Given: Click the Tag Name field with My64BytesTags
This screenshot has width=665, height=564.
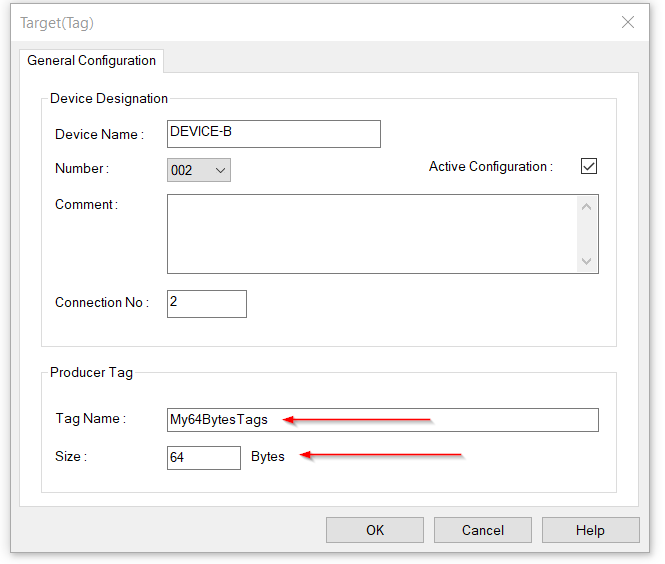Looking at the screenshot, I should (x=383, y=420).
